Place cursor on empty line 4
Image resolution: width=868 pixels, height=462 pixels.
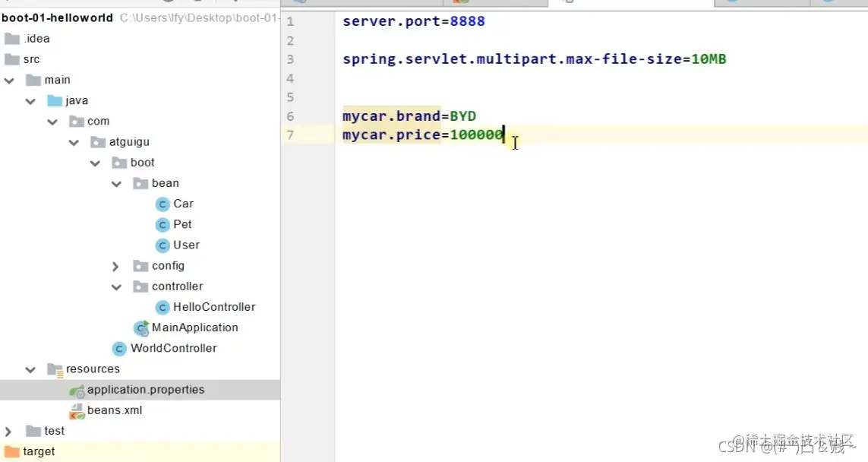point(601,78)
